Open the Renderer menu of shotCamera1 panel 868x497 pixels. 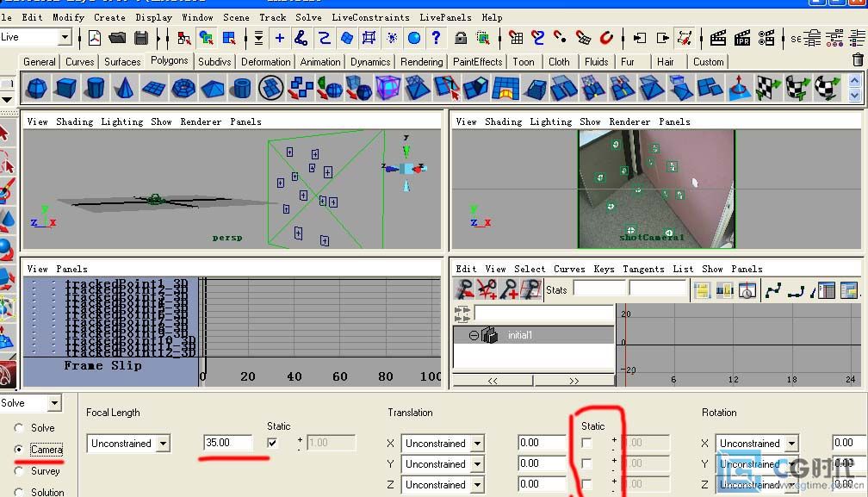pos(629,121)
